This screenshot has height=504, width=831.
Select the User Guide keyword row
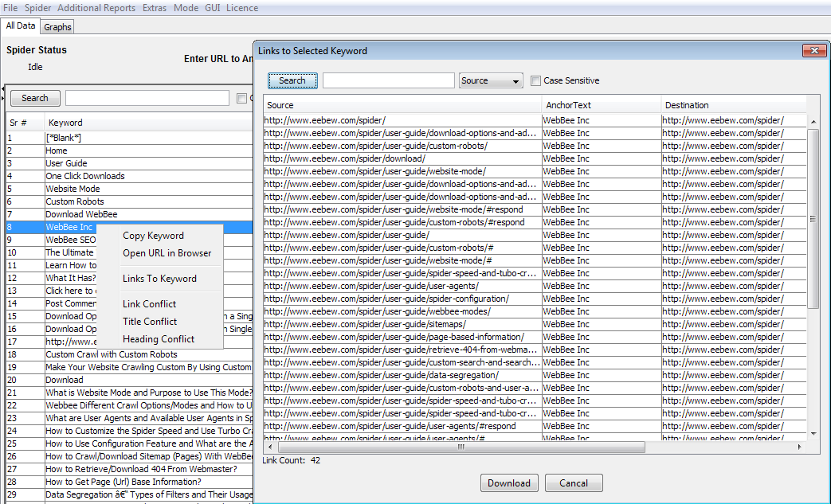[129, 163]
